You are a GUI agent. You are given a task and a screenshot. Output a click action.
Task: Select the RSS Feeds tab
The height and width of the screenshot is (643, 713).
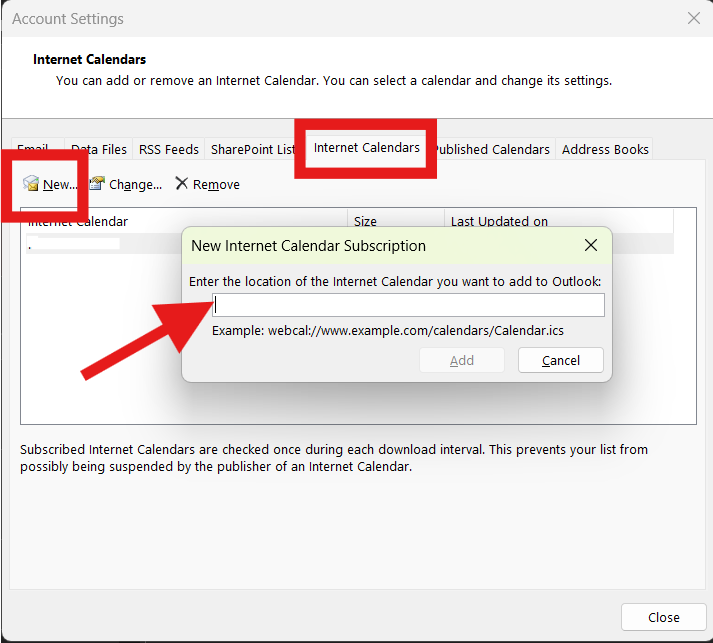[x=168, y=149]
